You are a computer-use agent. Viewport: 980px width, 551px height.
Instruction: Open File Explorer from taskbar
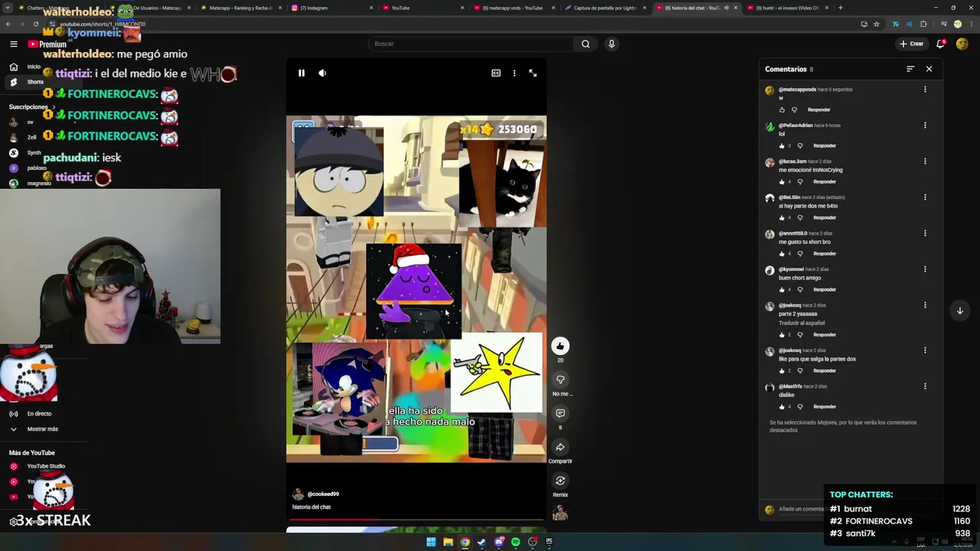[448, 542]
